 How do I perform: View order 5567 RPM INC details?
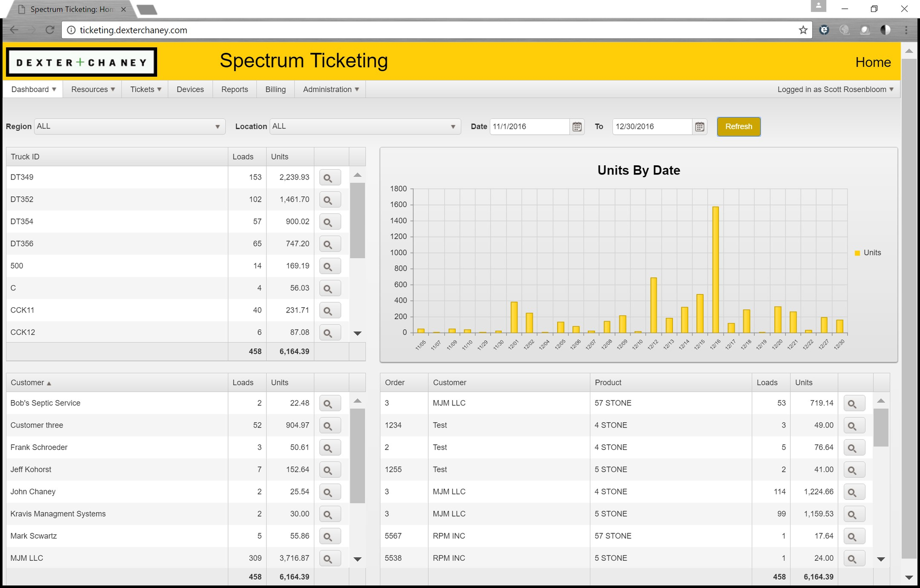tap(854, 536)
